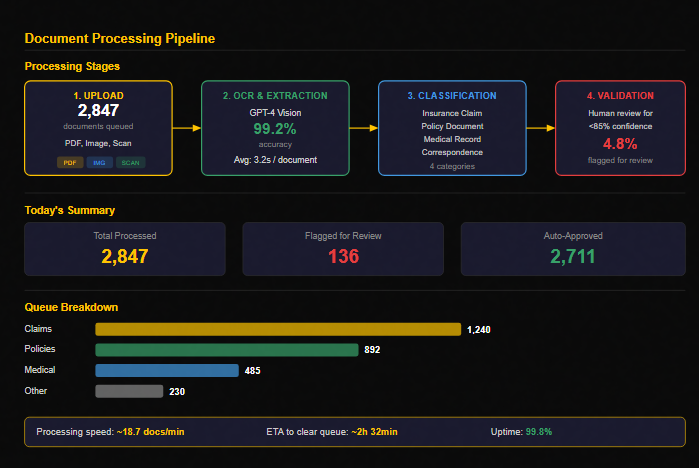Click the gray Other queue bar
This screenshot has height=468, width=699.
[129, 391]
